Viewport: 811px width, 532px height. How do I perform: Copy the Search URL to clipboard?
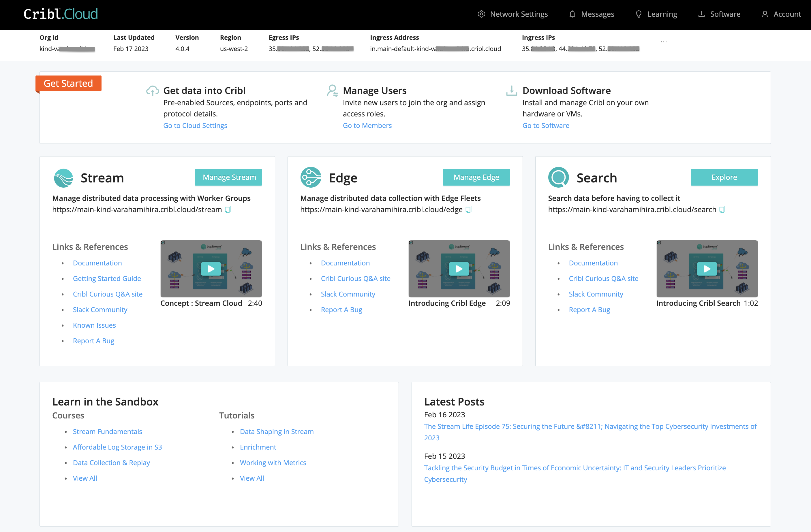[722, 210]
